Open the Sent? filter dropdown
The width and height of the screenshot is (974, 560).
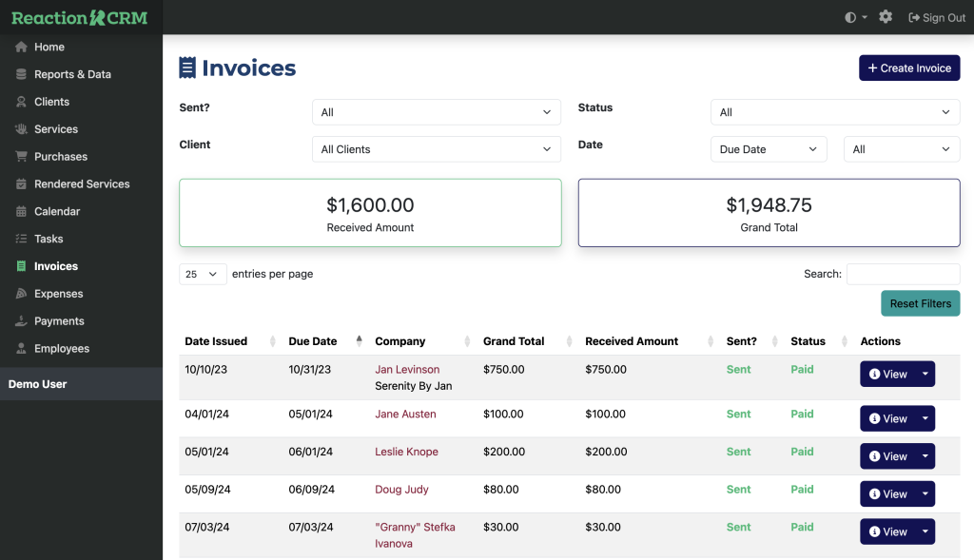click(437, 112)
